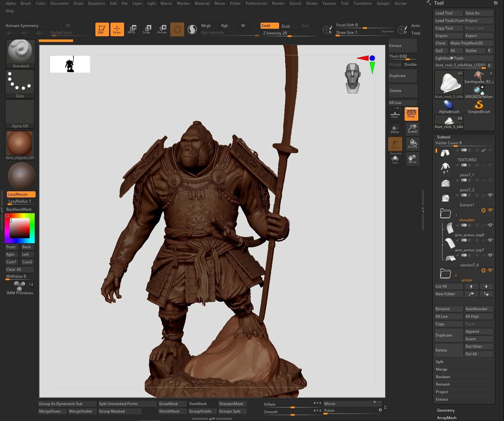Viewport: 504px width, 421px height.
Task: Click the Zoom3D view icon
Action: (x=412, y=129)
